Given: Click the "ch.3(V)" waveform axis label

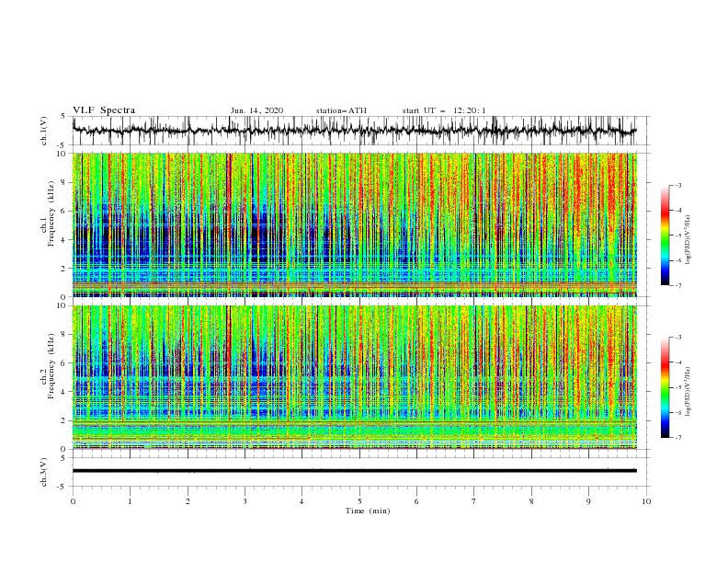Looking at the screenshot, I should click(44, 472).
